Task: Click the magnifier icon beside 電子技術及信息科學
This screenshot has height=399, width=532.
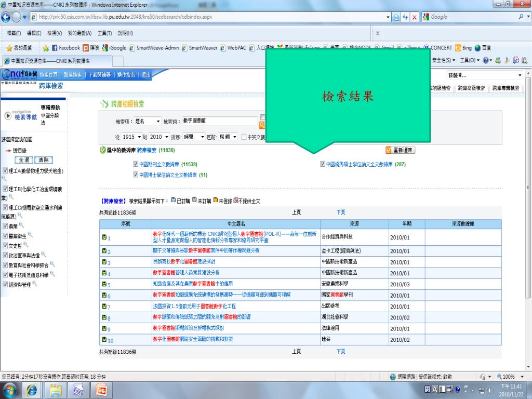Action: (52, 274)
